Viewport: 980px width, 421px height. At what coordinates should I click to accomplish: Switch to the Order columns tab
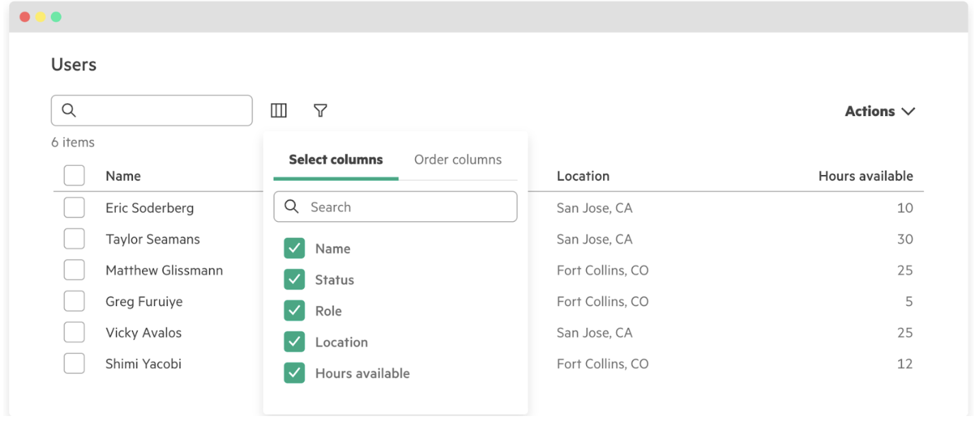(457, 160)
